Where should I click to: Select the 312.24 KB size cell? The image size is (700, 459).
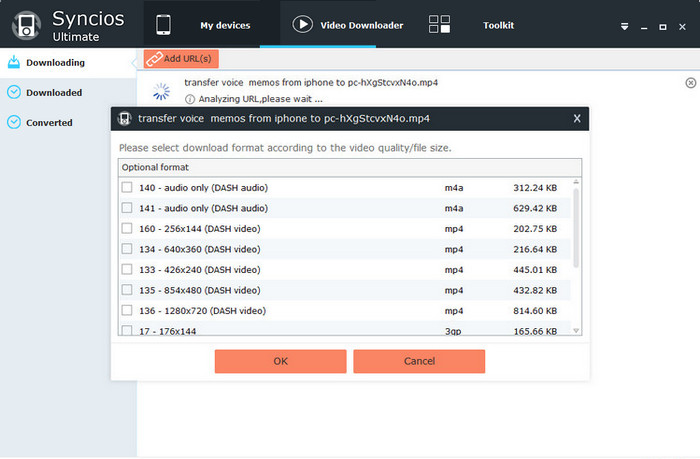tap(535, 188)
